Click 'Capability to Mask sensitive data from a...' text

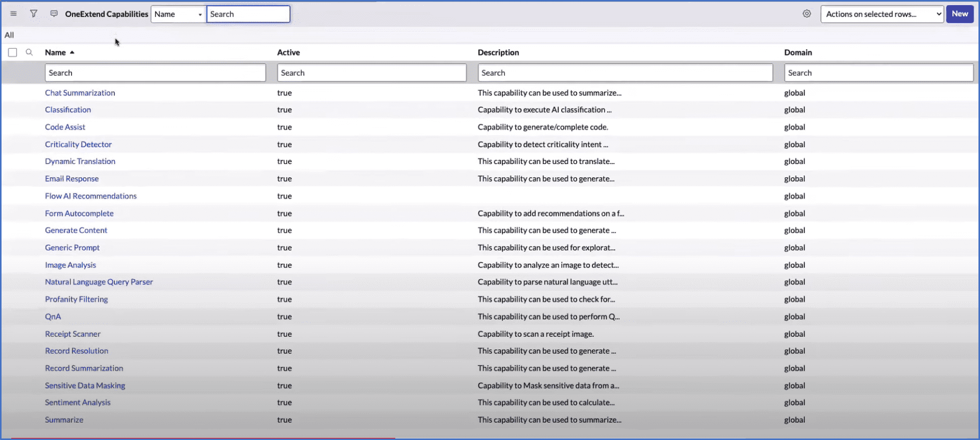coord(548,385)
